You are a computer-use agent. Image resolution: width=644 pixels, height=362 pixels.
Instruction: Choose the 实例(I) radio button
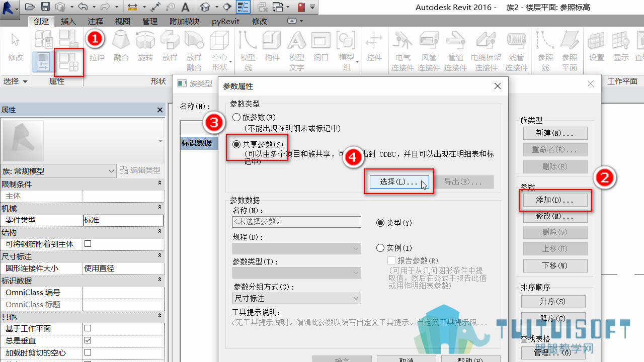coord(380,248)
